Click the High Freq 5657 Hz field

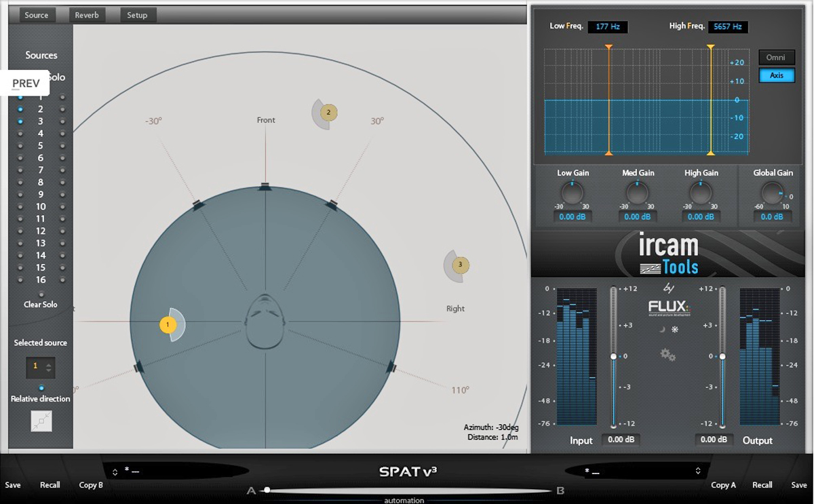[728, 27]
